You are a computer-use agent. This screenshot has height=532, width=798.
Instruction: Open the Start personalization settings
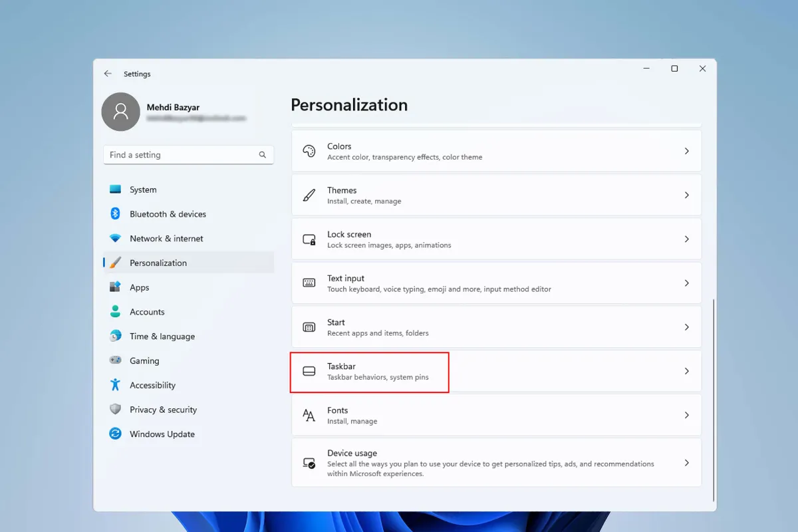point(495,327)
